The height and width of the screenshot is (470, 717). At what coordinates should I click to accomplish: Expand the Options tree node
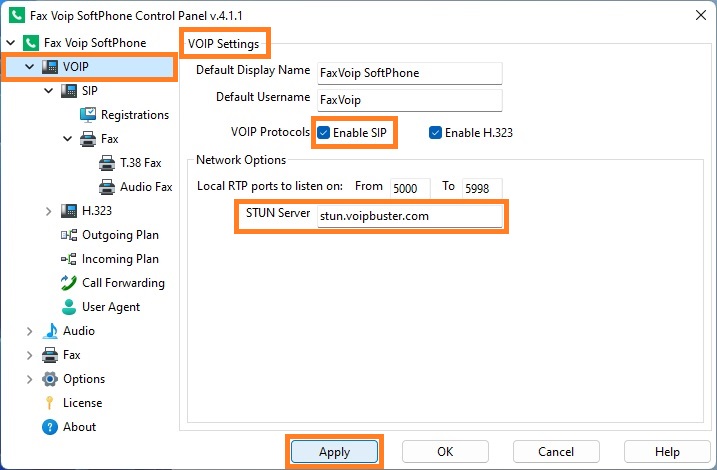[x=29, y=379]
